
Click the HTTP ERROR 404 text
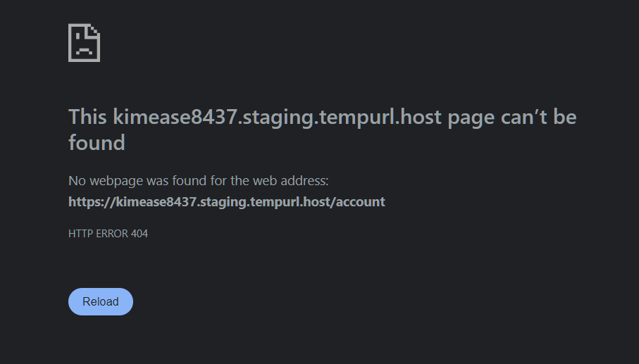point(108,234)
